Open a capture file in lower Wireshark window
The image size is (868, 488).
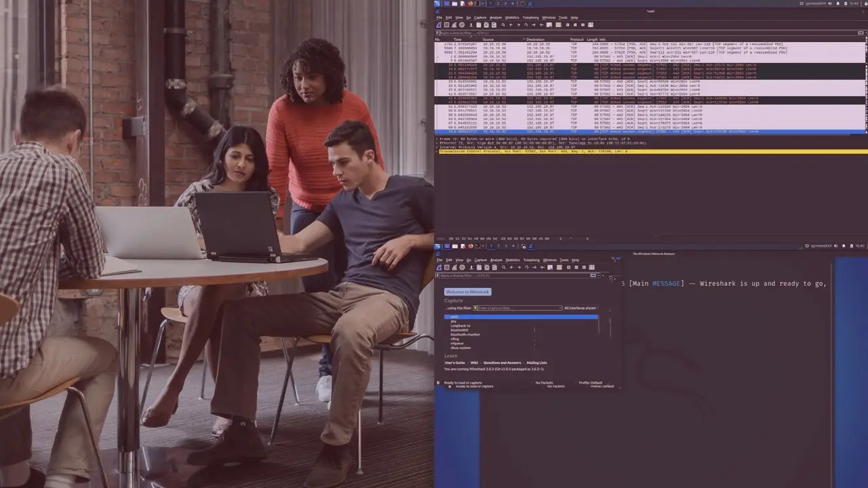[x=471, y=268]
